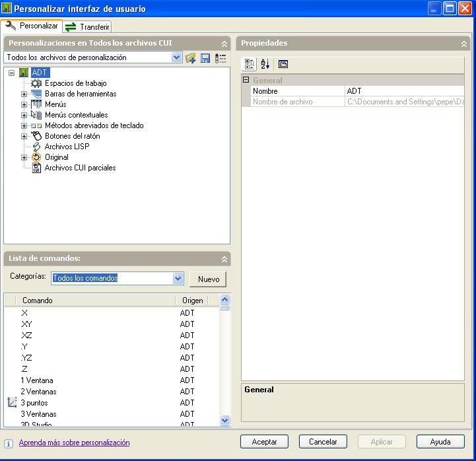Select the .XZ command row
The image size is (476, 461).
112,336
